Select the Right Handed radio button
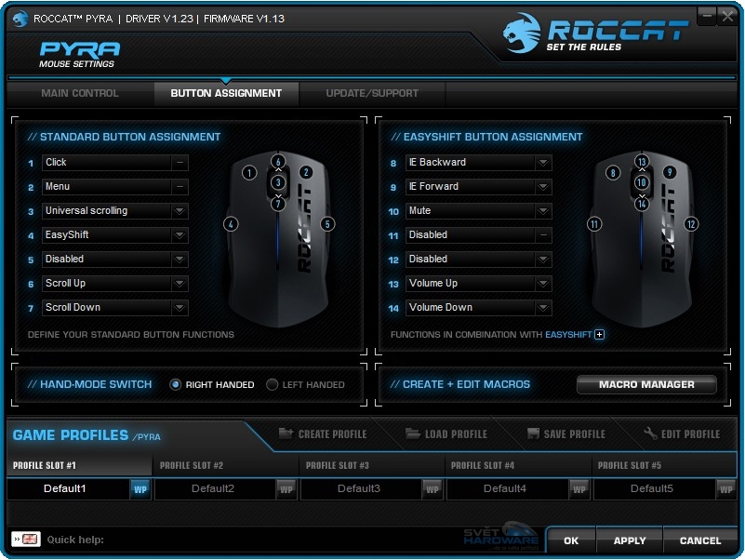The height and width of the screenshot is (560, 745). pyautogui.click(x=174, y=384)
